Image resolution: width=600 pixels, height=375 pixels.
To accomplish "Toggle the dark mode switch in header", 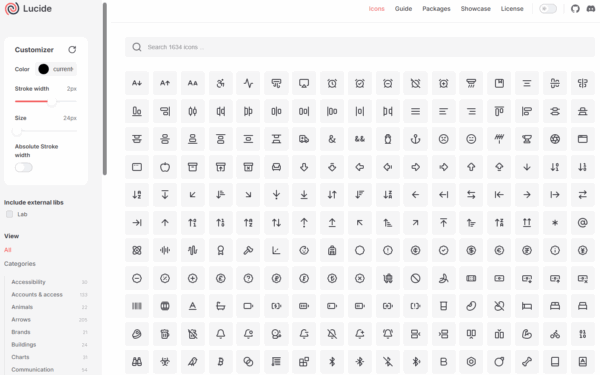I will 548,9.
